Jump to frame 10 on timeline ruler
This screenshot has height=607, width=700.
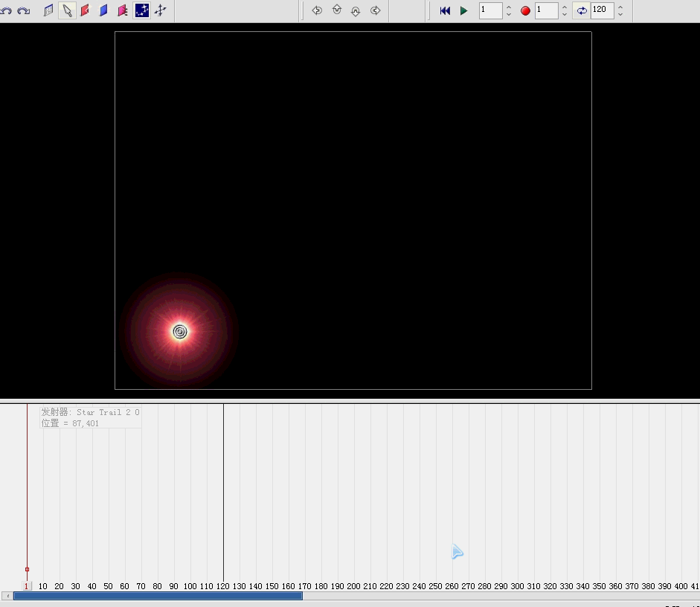click(x=43, y=586)
